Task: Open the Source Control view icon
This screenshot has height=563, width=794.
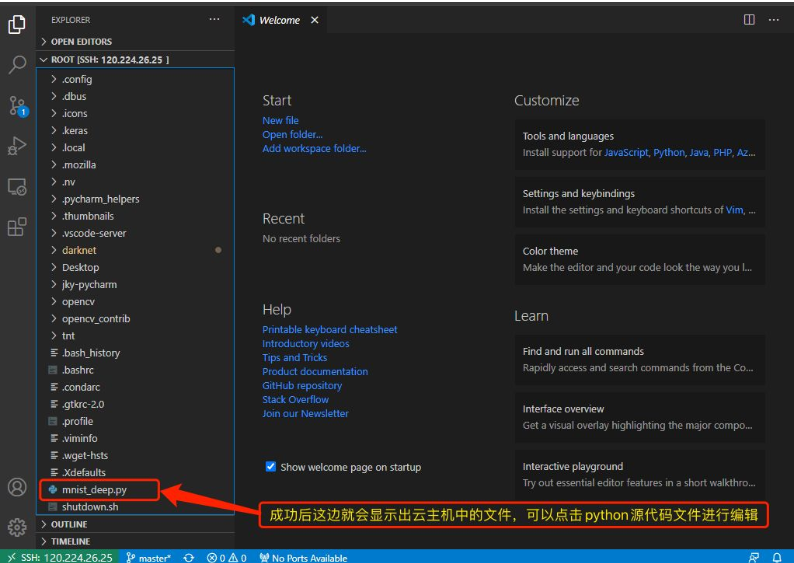Action: coord(18,106)
